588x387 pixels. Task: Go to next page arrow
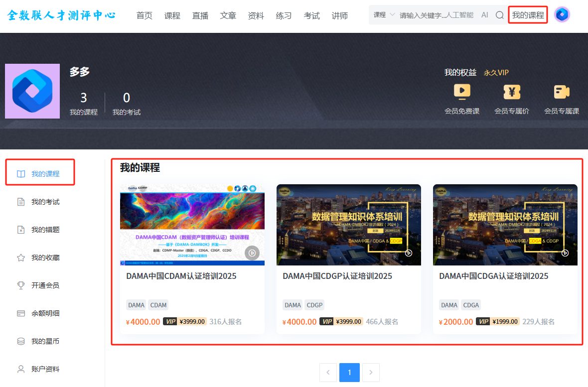(x=371, y=373)
